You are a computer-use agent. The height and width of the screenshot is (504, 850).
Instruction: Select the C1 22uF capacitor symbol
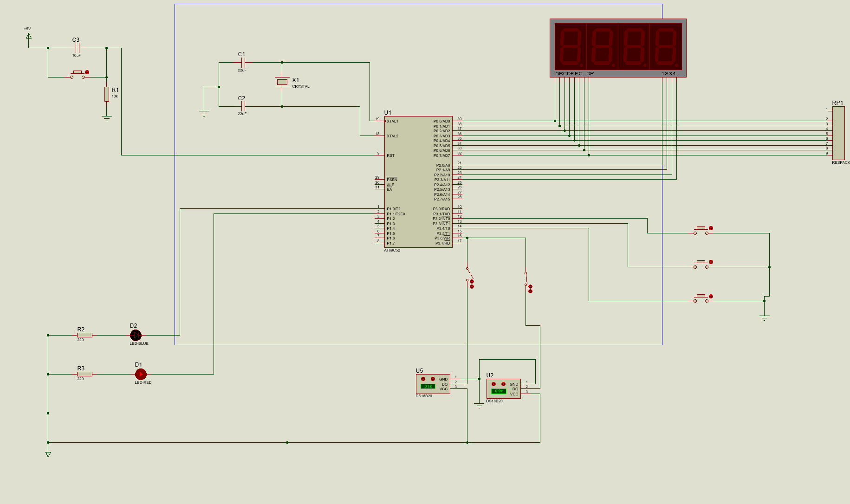tap(242, 62)
